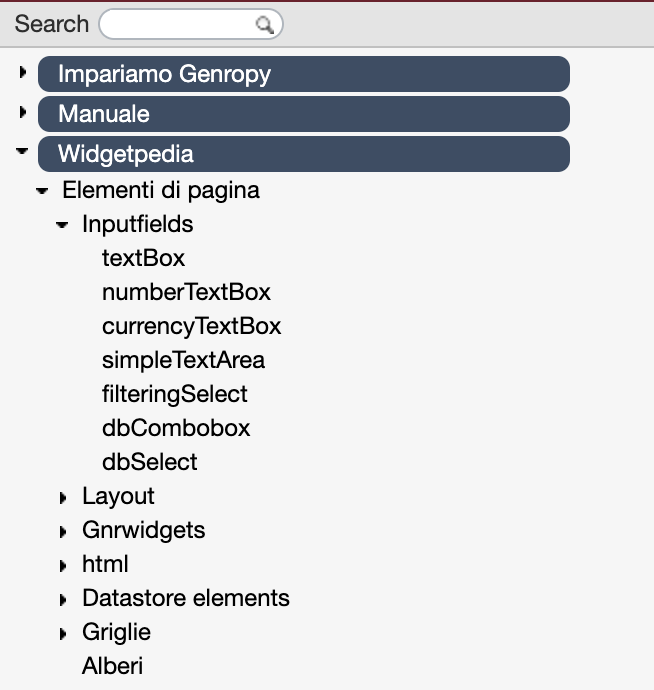Viewport: 654px width, 690px height.
Task: Focus the Search input field
Action: (191, 24)
